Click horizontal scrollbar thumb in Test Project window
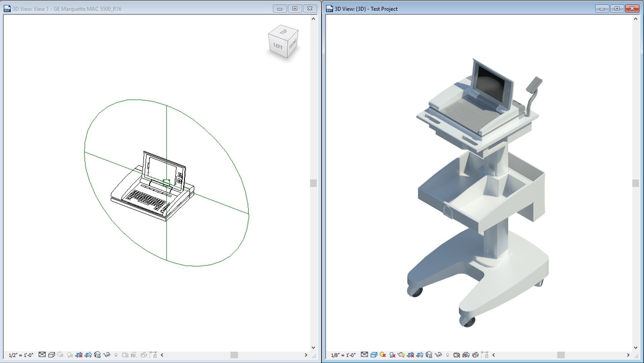644x363 pixels. click(x=561, y=355)
